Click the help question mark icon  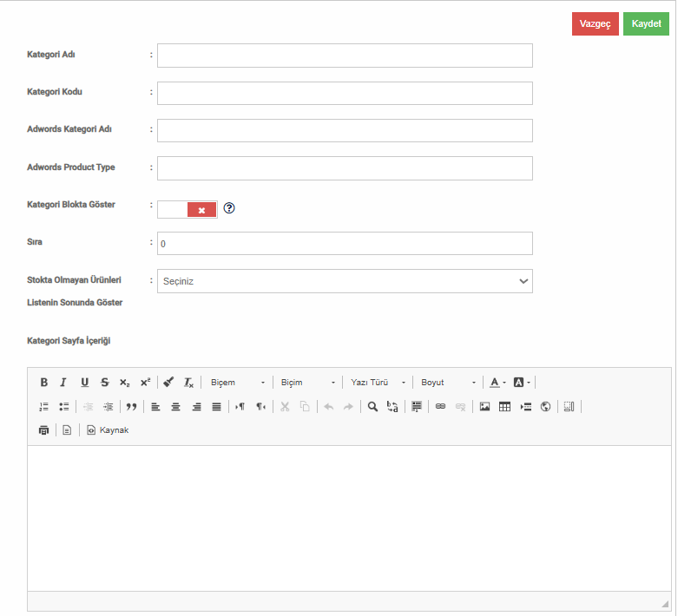(x=229, y=208)
